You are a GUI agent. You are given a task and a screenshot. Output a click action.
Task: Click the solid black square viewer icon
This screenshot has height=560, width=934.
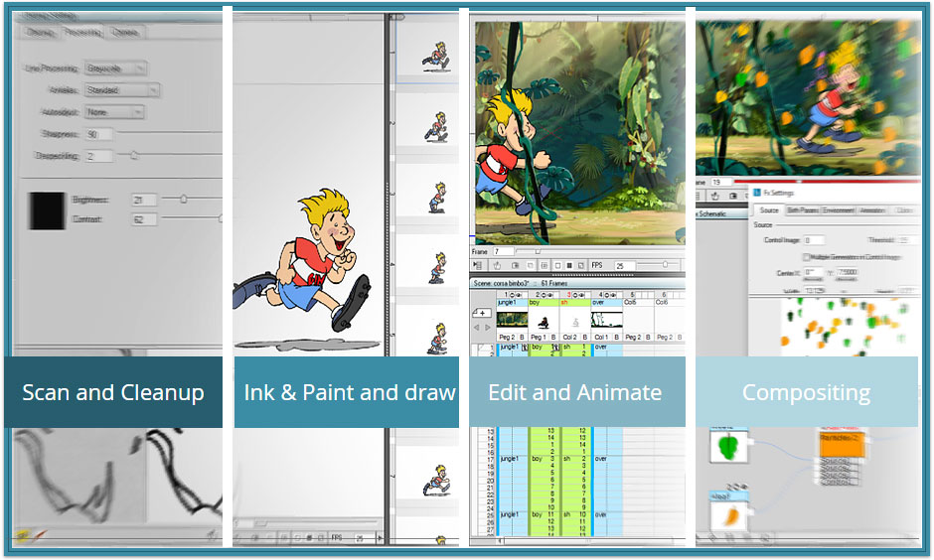[x=569, y=265]
